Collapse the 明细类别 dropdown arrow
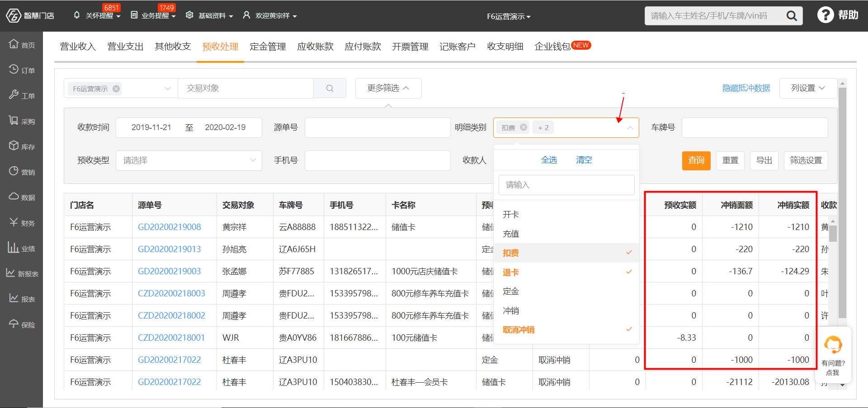 pos(630,128)
